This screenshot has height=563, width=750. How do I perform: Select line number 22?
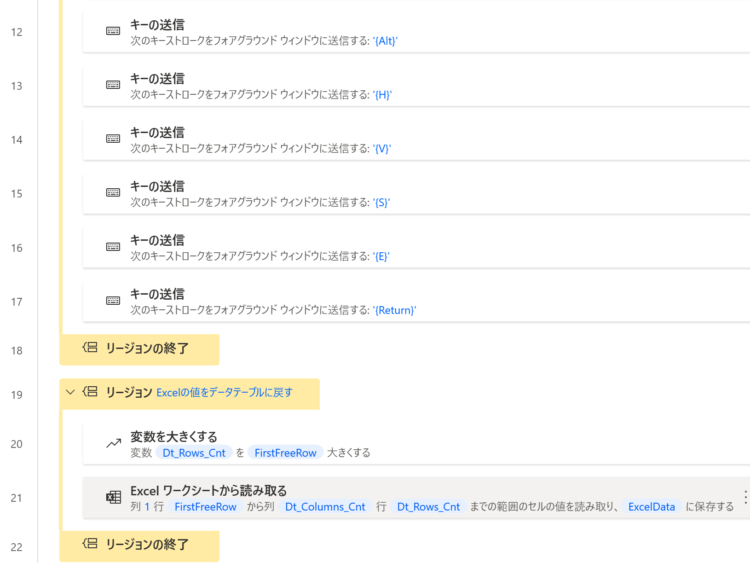pos(17,547)
